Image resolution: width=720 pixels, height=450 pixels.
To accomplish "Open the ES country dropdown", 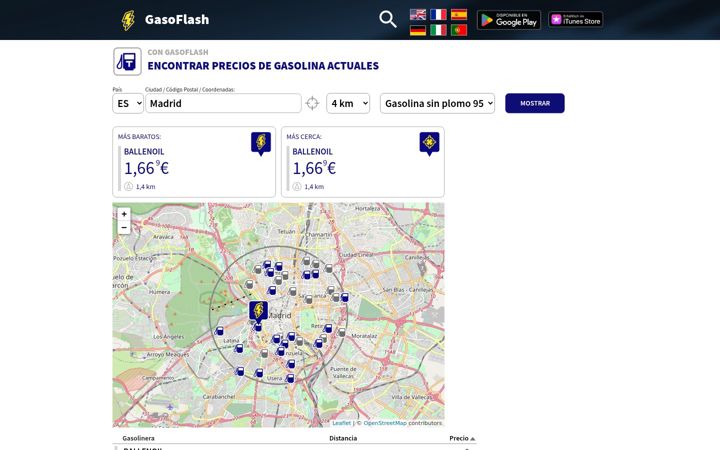I will click(128, 103).
